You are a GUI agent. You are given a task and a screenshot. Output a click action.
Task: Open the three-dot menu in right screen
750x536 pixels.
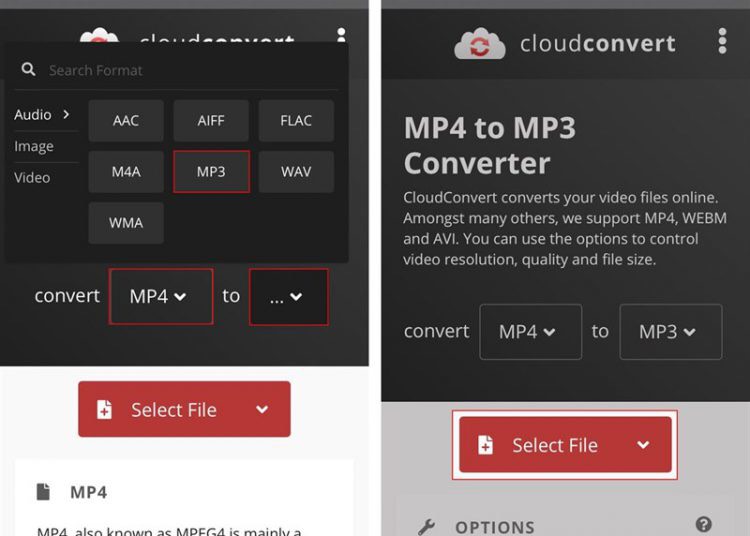pyautogui.click(x=722, y=41)
